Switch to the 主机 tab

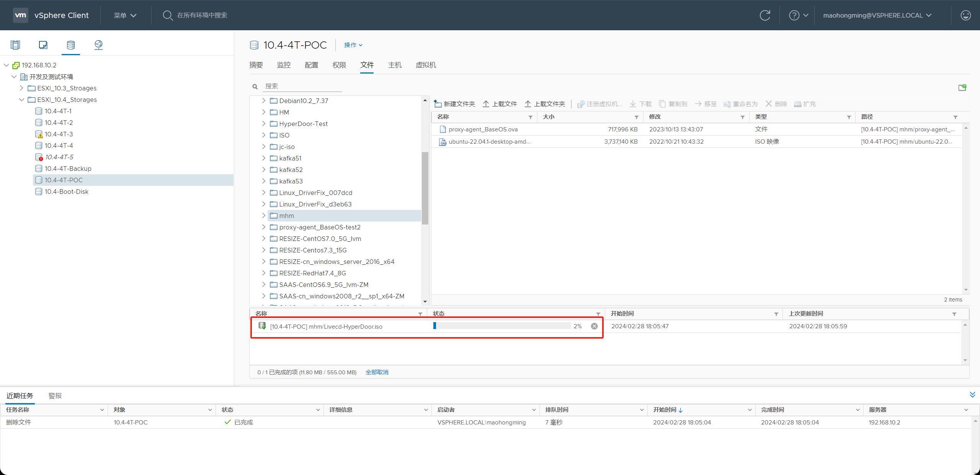coord(395,65)
